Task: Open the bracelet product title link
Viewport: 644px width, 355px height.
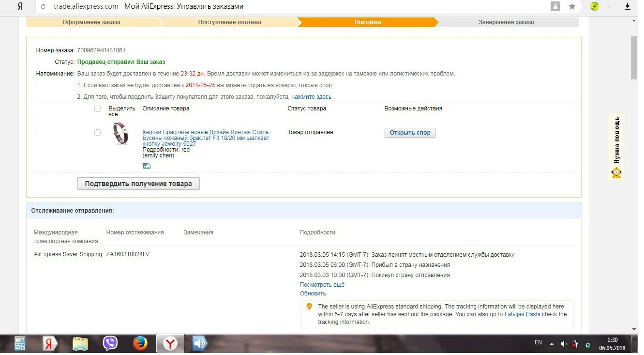Action: click(x=206, y=138)
